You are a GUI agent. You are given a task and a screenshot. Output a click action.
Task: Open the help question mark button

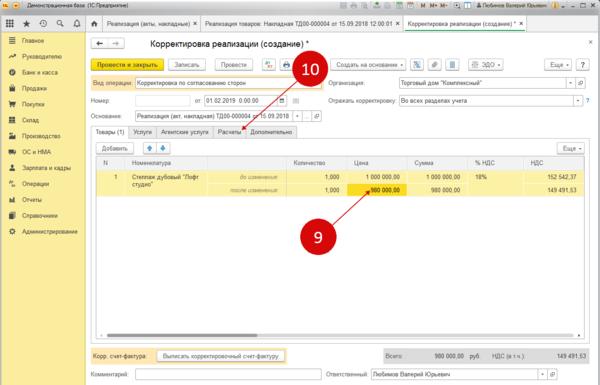(582, 65)
